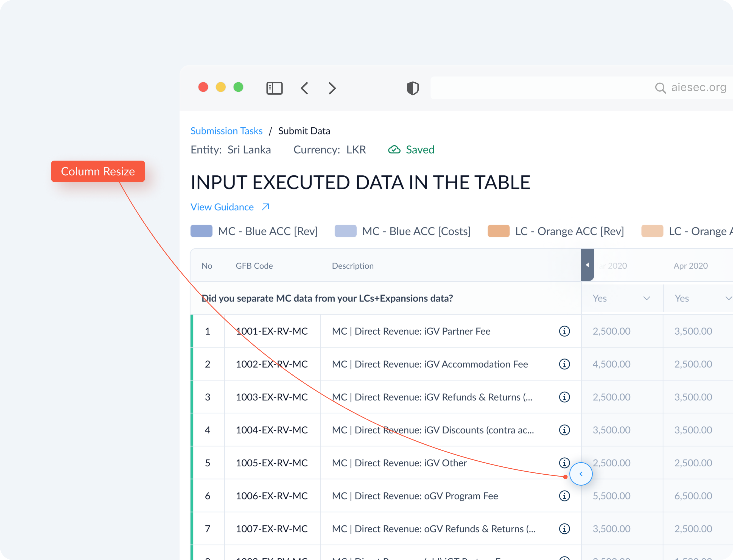The image size is (733, 560).
Task: Open the first Yes dropdown for Mar 2020
Action: tap(622, 298)
